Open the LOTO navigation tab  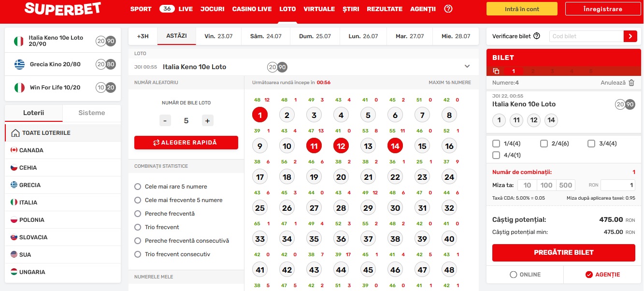[x=287, y=9]
